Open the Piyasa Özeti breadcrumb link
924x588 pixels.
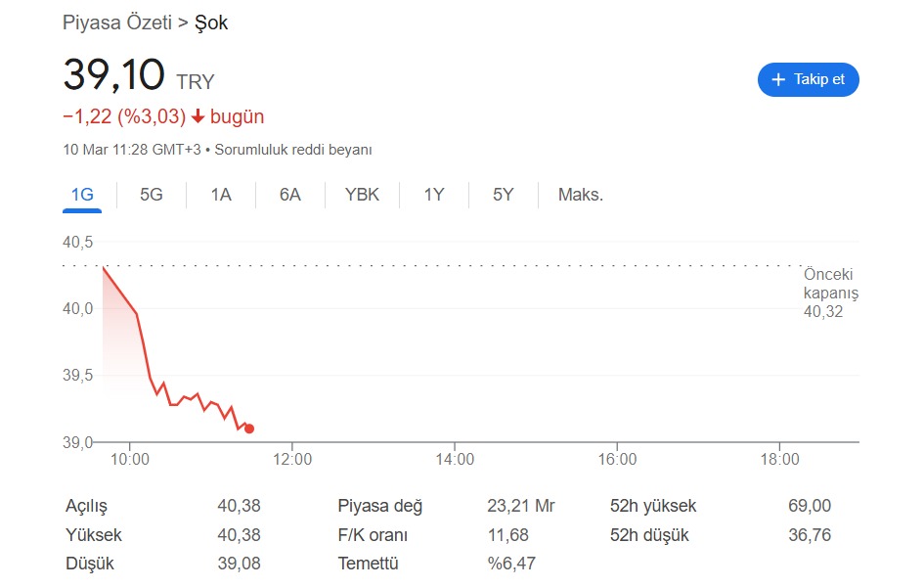[116, 23]
